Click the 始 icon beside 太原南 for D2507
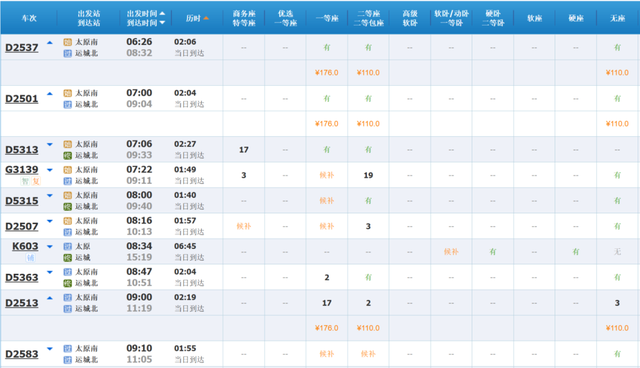Screen dimensions: 640x368 pos(68,221)
